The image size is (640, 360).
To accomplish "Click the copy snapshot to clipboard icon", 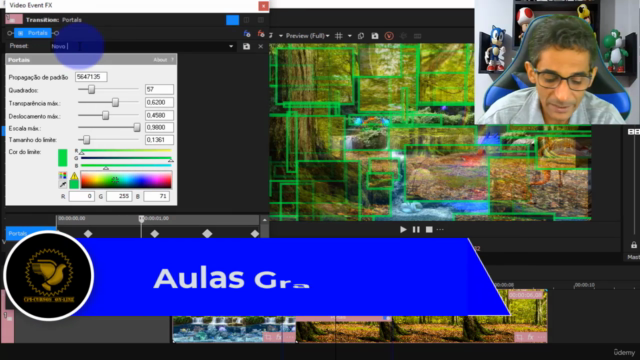I will pyautogui.click(x=361, y=36).
